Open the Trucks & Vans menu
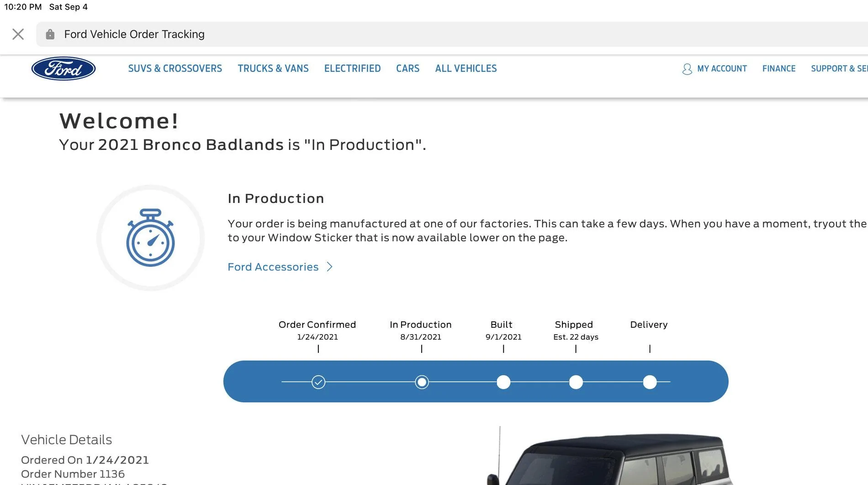 [x=273, y=69]
